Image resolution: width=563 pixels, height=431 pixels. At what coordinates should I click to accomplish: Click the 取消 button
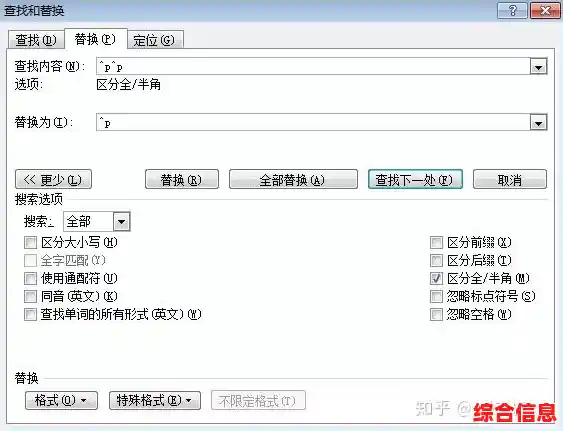tap(510, 179)
